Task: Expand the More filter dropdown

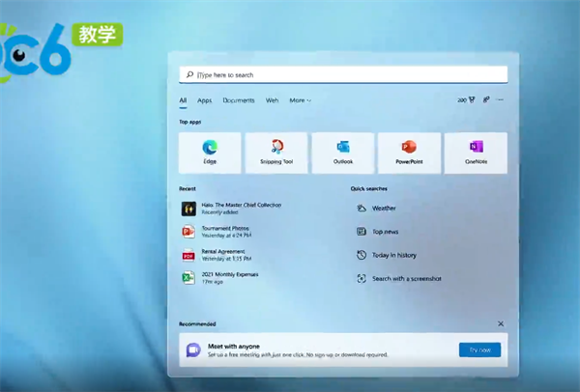Action: 301,100
